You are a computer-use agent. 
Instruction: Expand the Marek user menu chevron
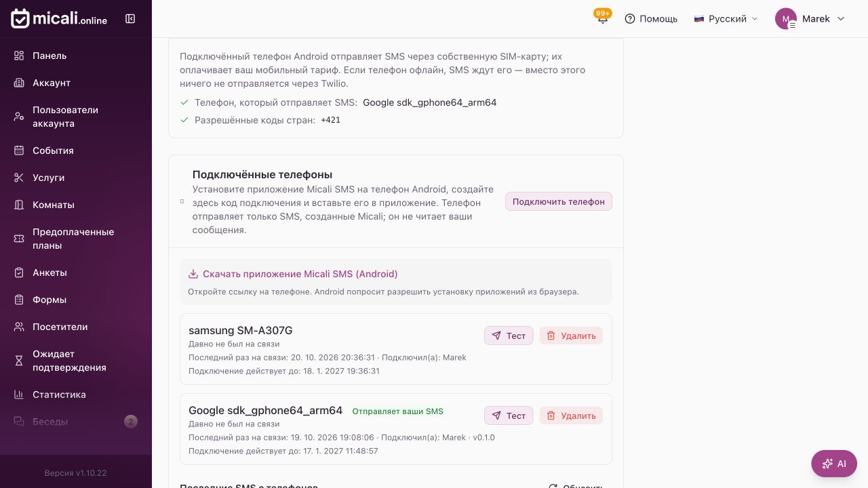click(x=841, y=19)
